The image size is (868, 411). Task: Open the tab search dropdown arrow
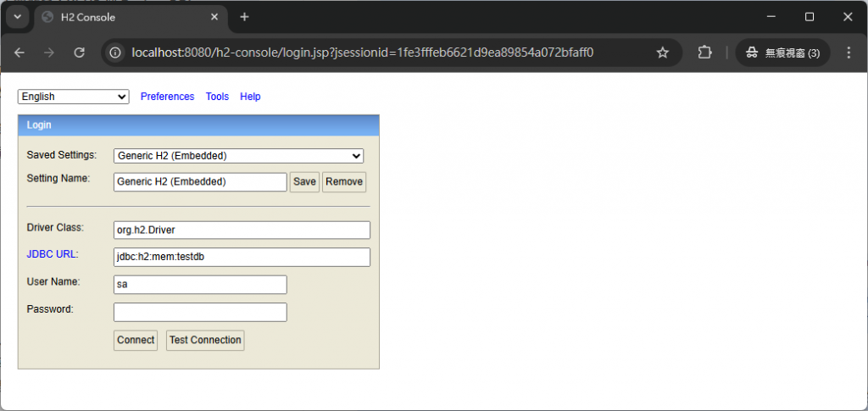pos(17,17)
